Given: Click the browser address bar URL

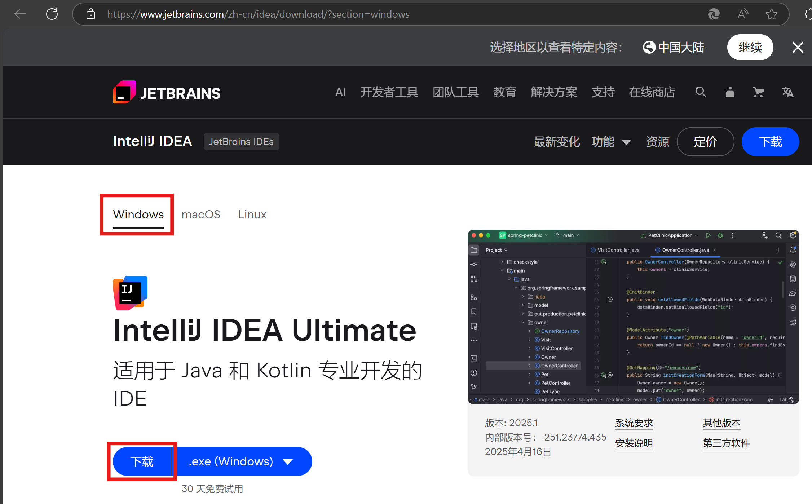Looking at the screenshot, I should pos(258,14).
